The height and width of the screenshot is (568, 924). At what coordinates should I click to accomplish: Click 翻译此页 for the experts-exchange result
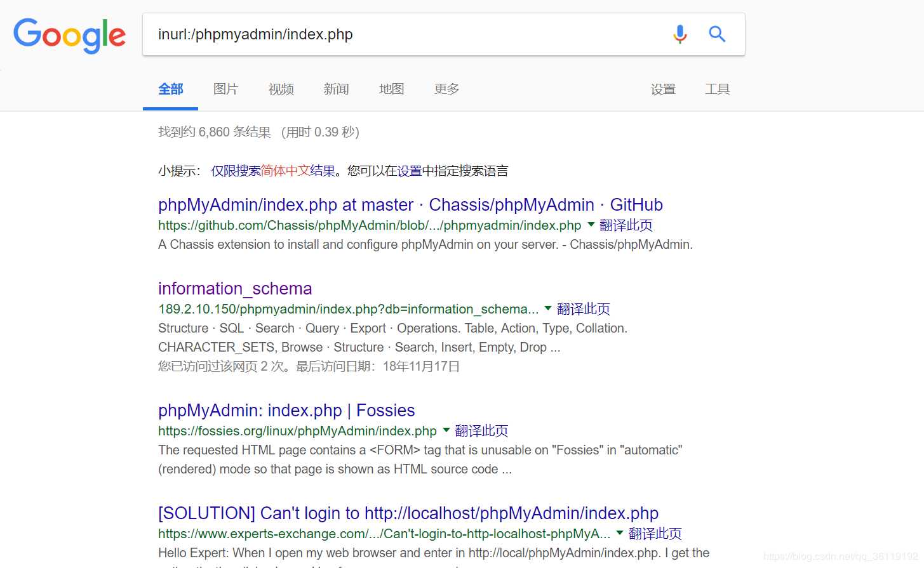(655, 534)
